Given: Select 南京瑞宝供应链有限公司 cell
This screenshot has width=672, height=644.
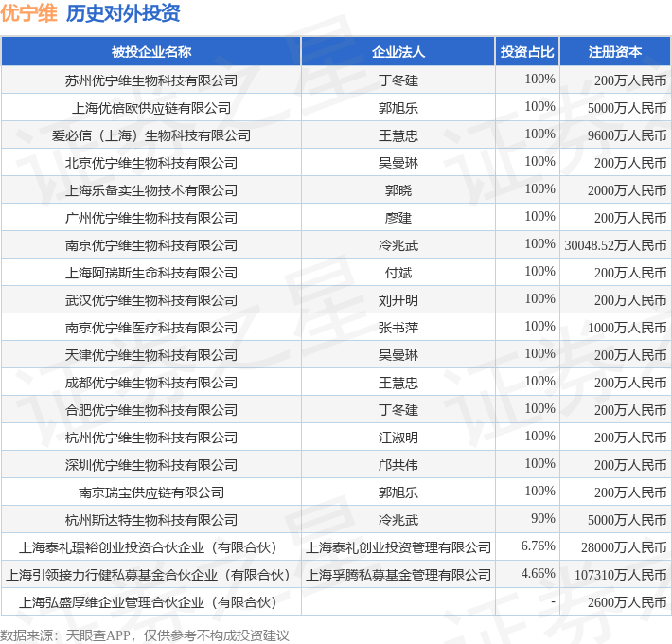Looking at the screenshot, I should point(151,492).
